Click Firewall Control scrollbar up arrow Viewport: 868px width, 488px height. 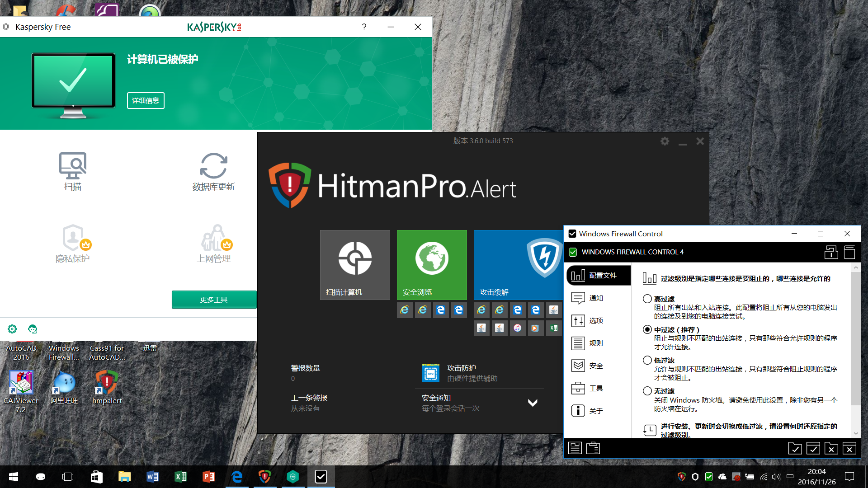[855, 267]
